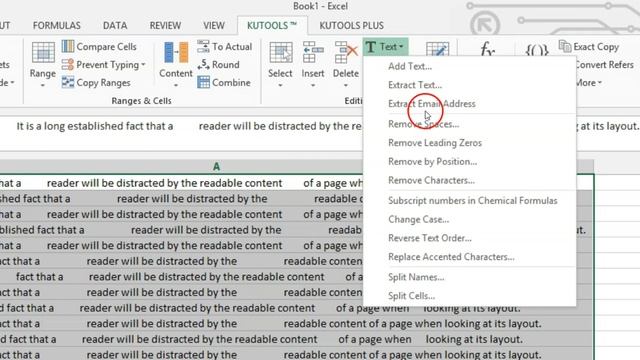
Task: Click the Convert Refers button
Action: (604, 64)
